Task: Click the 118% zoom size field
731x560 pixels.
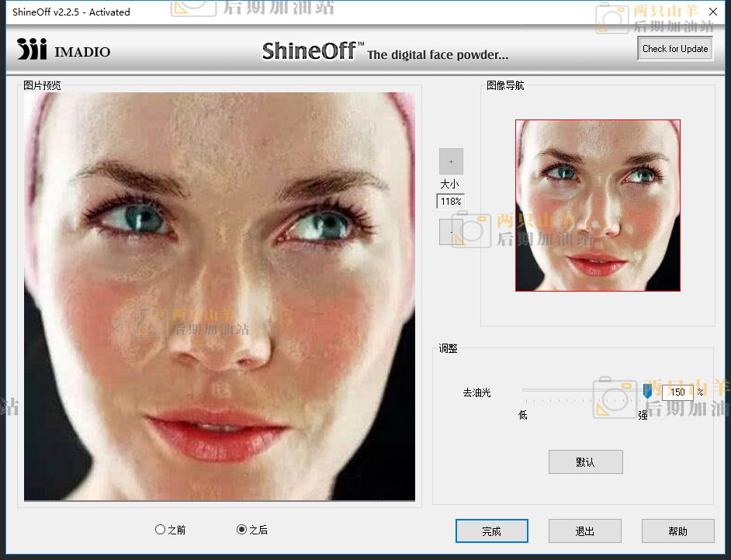Action: [450, 202]
